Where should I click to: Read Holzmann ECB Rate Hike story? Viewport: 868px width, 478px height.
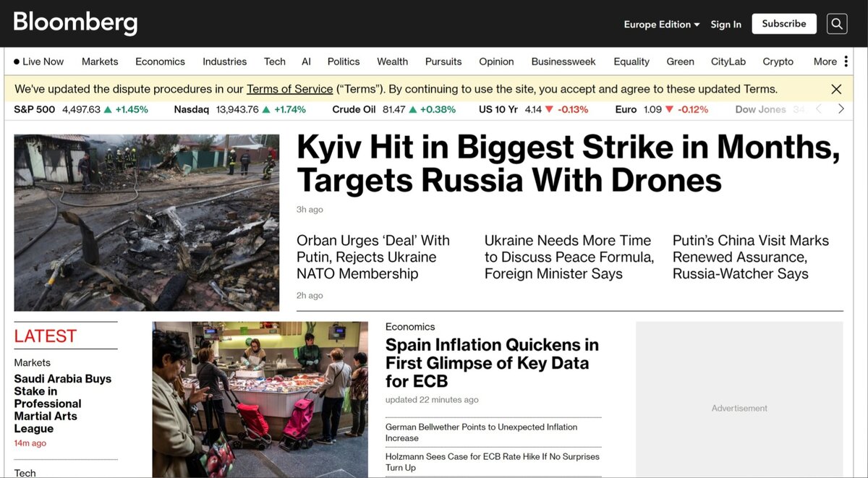[493, 462]
